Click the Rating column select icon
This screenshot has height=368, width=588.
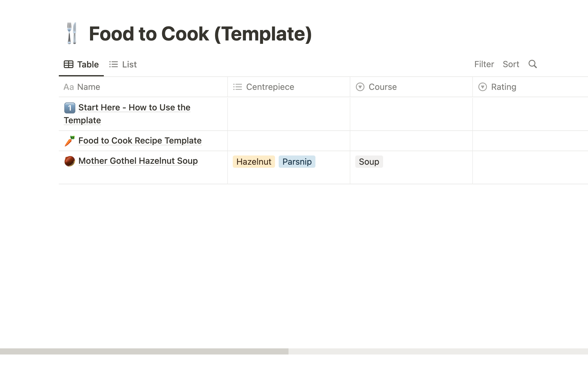tap(482, 87)
